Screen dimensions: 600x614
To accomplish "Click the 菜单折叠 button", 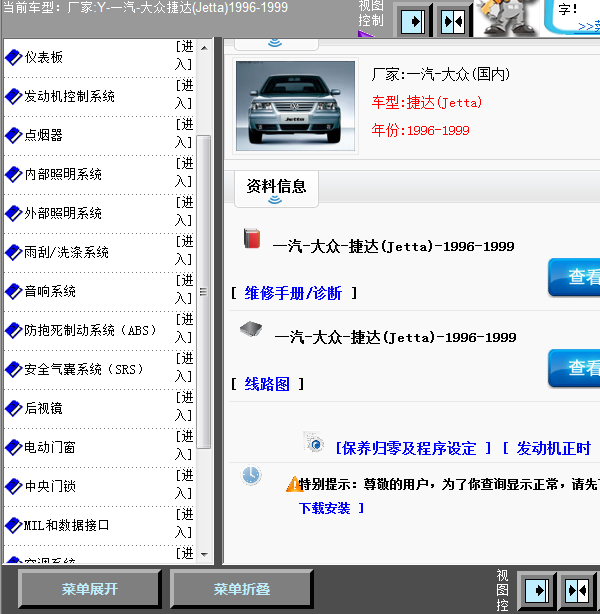I will click(x=242, y=589).
